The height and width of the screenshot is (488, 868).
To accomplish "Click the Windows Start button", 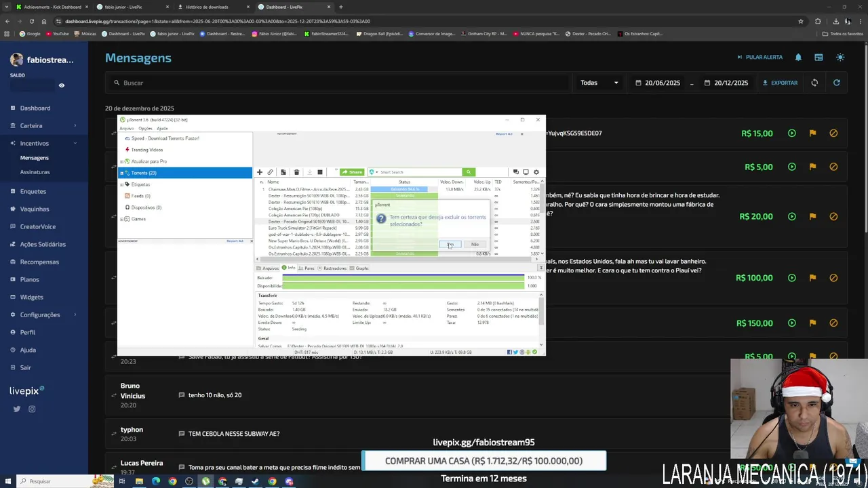I will pos(7,481).
